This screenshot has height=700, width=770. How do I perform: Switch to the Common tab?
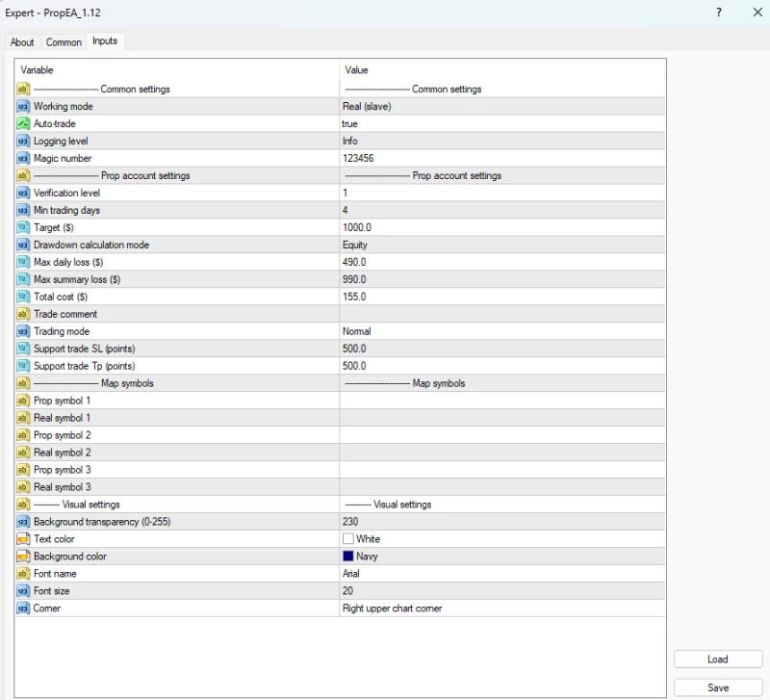click(x=64, y=42)
